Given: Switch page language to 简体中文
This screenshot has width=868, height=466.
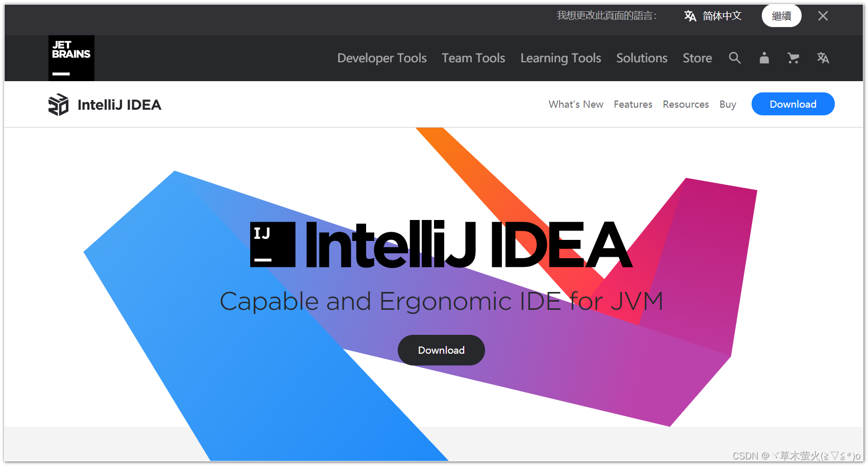Looking at the screenshot, I should pos(722,16).
